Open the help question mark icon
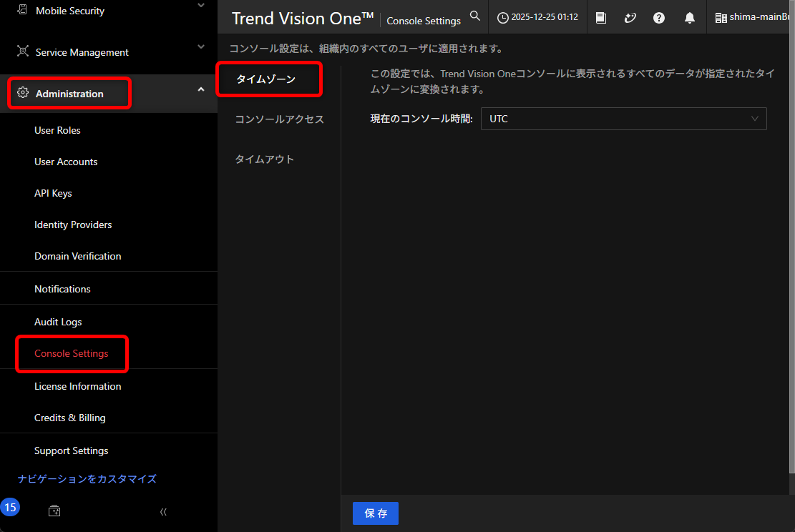Viewport: 795px width, 532px height. coord(658,18)
